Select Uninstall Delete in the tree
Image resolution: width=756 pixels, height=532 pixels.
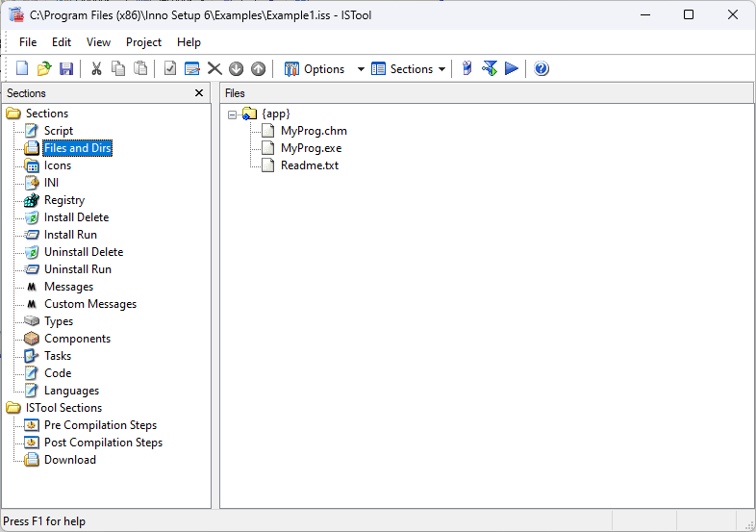(84, 252)
